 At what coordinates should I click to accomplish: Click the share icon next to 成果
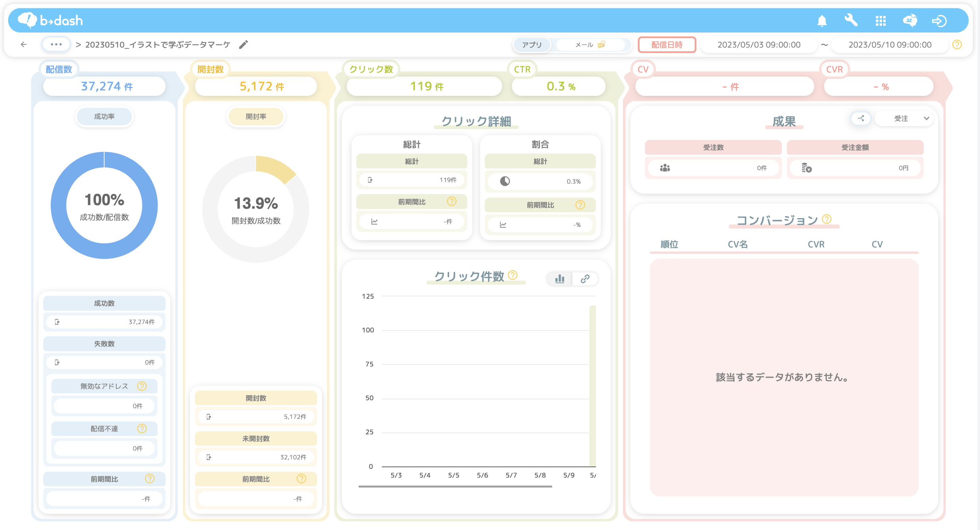pyautogui.click(x=861, y=118)
